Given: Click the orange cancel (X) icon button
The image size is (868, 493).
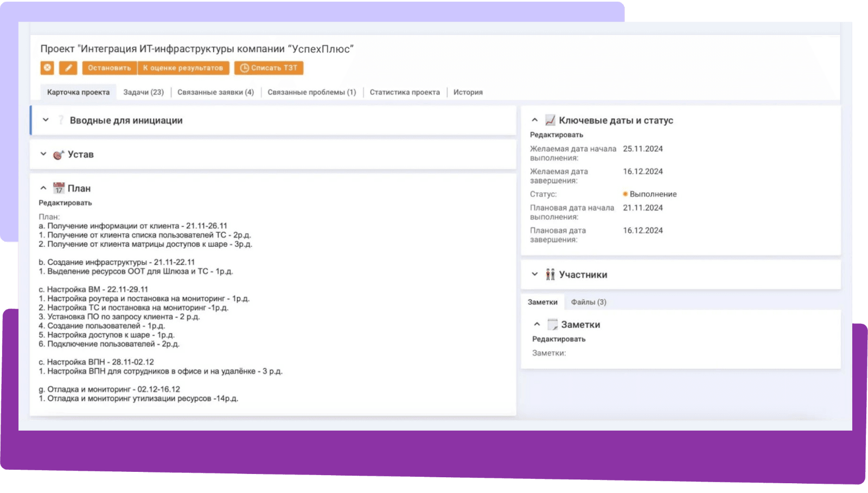Looking at the screenshot, I should click(47, 68).
